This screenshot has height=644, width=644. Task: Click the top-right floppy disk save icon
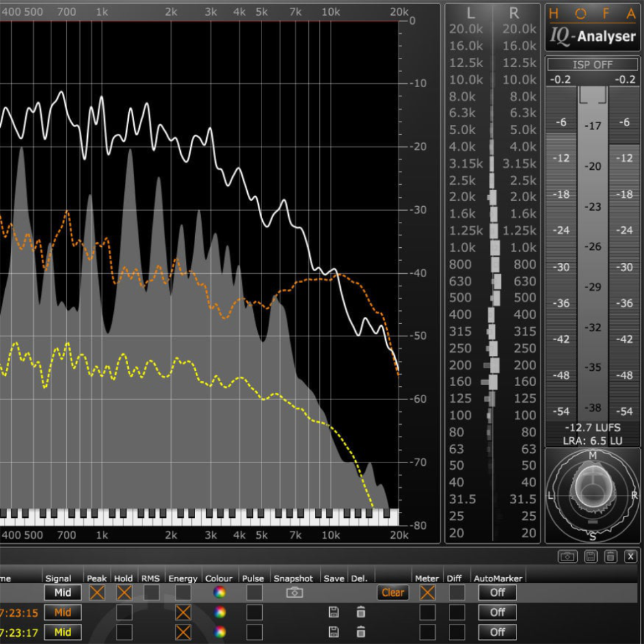[590, 556]
